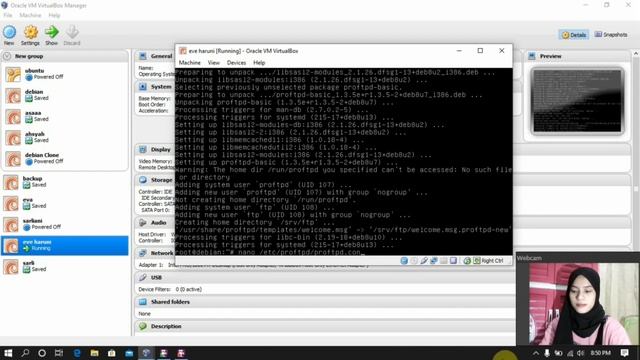Click the New virtual machine toolbar icon
Image resolution: width=640 pixels, height=360 pixels.
click(9, 32)
